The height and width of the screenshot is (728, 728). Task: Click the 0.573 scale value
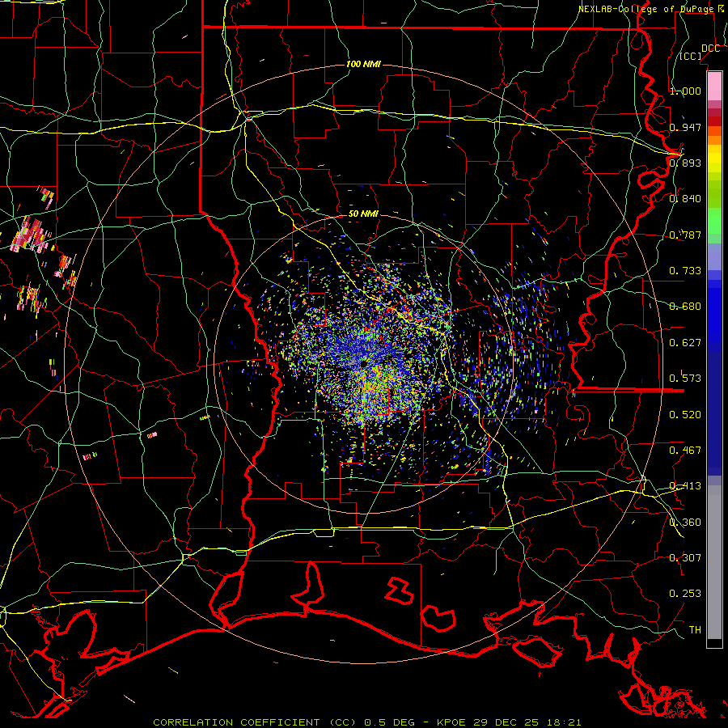coord(685,378)
